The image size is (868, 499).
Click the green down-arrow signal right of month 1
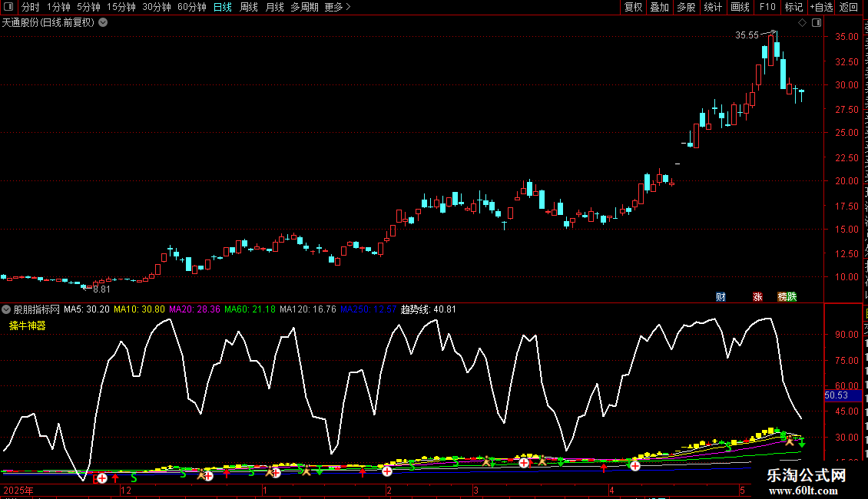click(x=320, y=471)
